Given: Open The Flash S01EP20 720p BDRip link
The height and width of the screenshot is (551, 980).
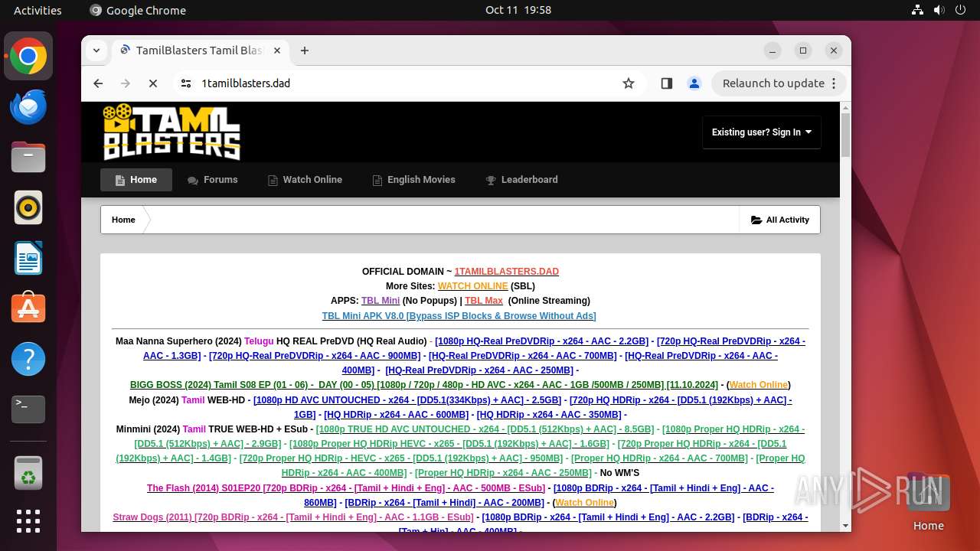Looking at the screenshot, I should click(346, 488).
